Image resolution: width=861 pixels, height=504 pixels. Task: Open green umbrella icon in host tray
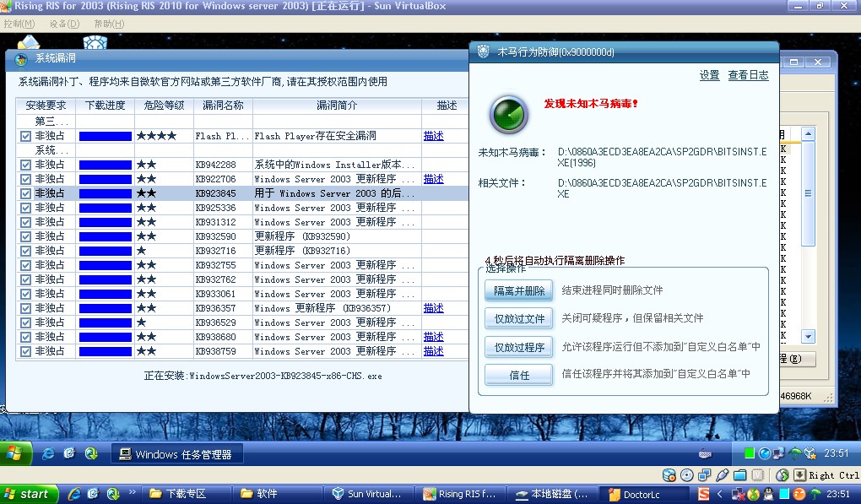pos(815,494)
